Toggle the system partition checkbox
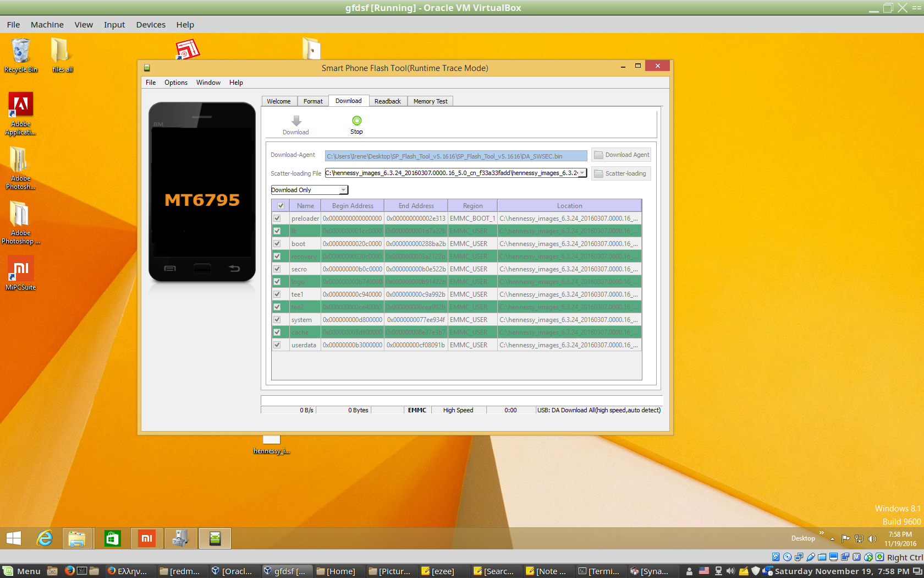This screenshot has width=924, height=578. tap(277, 320)
